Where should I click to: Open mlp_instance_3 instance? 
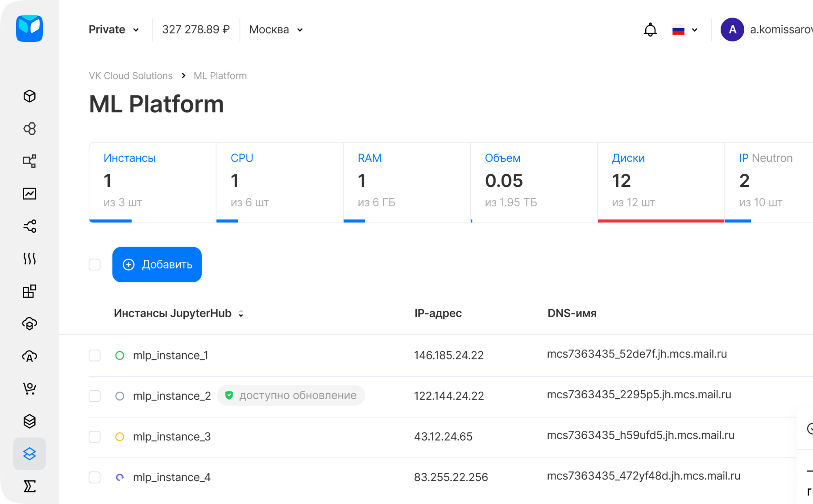coord(172,437)
